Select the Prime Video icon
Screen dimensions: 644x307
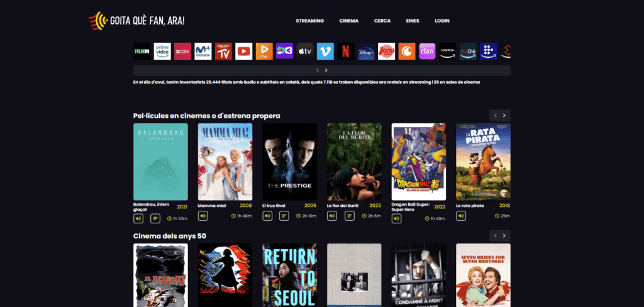[162, 52]
